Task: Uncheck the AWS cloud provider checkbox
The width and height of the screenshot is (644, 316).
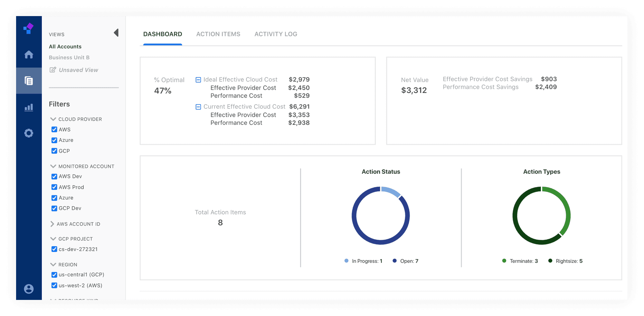Action: [x=54, y=129]
